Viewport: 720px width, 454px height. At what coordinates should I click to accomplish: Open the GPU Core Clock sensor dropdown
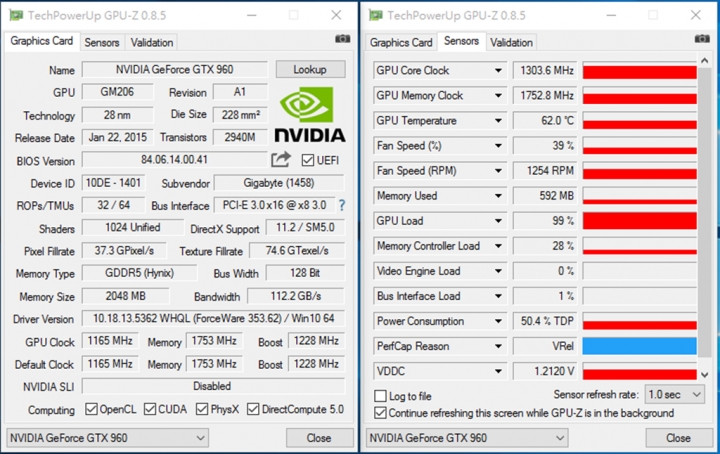[x=498, y=71]
